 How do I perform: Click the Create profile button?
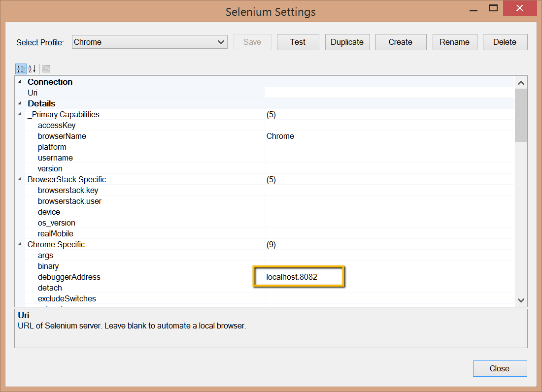(x=400, y=42)
